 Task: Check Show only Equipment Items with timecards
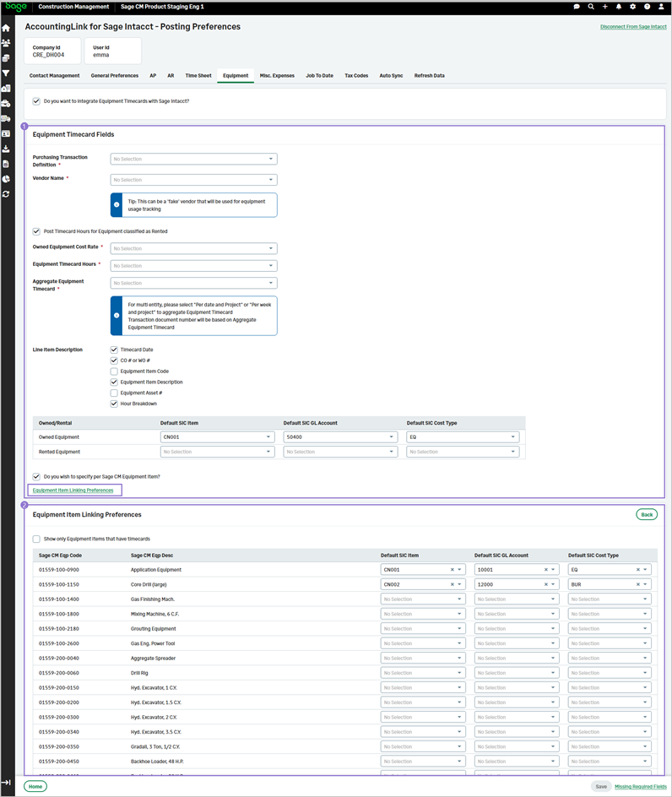click(x=36, y=539)
